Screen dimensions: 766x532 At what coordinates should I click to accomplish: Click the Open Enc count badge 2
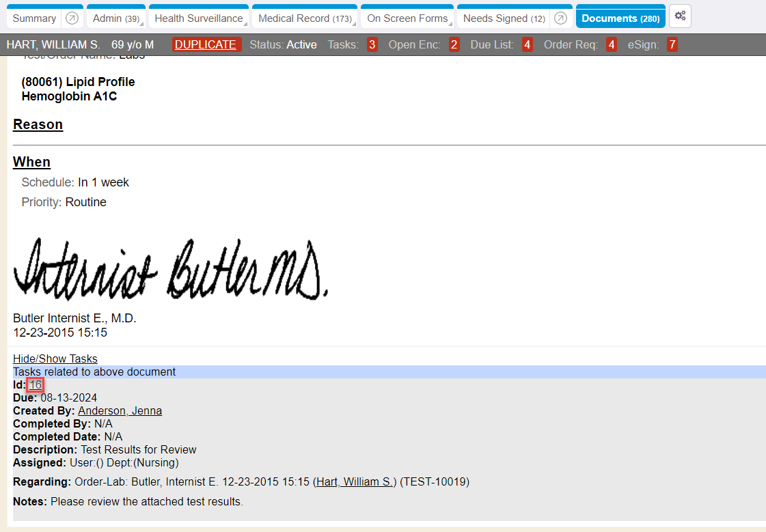point(454,45)
